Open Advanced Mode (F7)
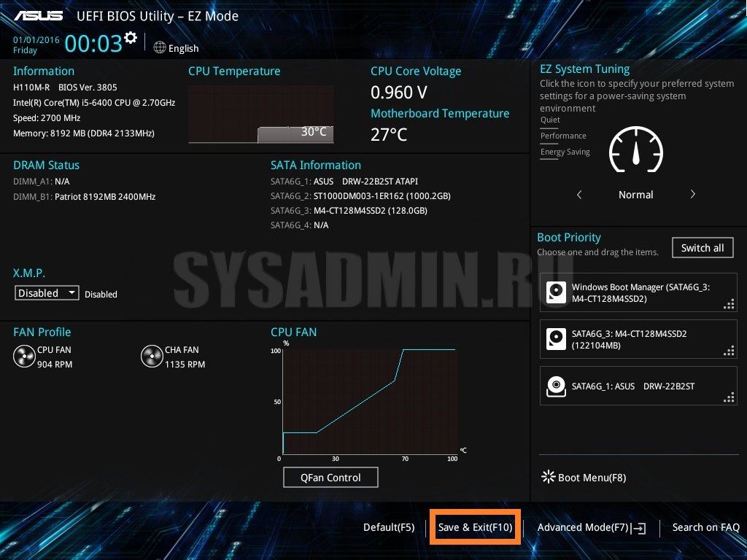This screenshot has width=747, height=560. [590, 527]
